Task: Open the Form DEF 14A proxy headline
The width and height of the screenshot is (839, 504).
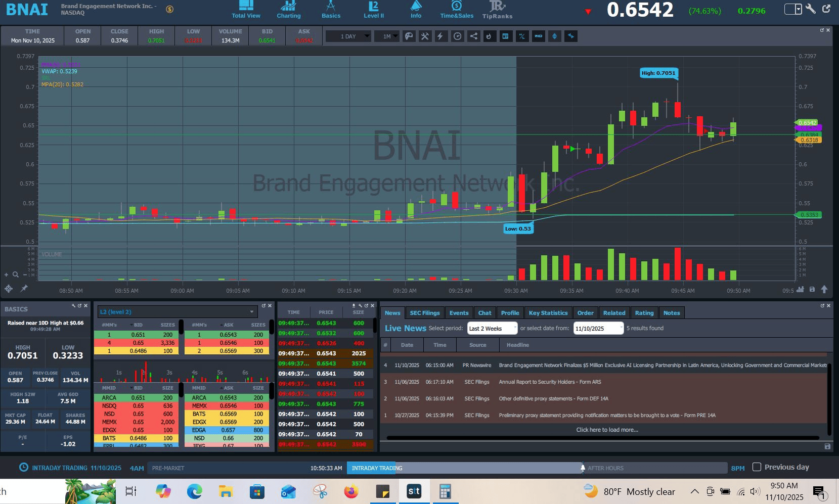Action: pyautogui.click(x=553, y=399)
